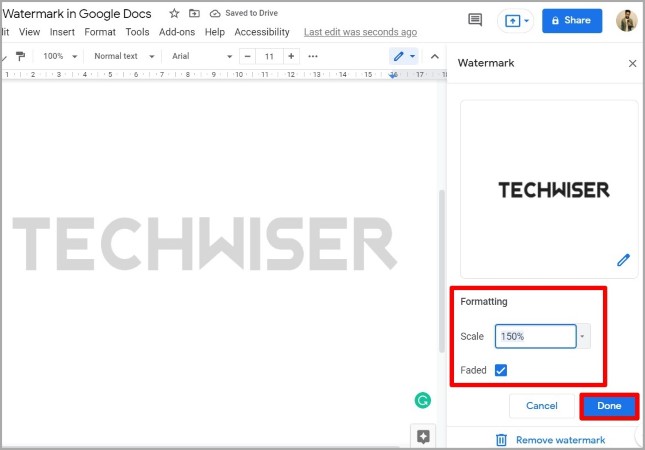Click the present to meeting button
Viewport: 645px width, 450px height.
click(515, 21)
